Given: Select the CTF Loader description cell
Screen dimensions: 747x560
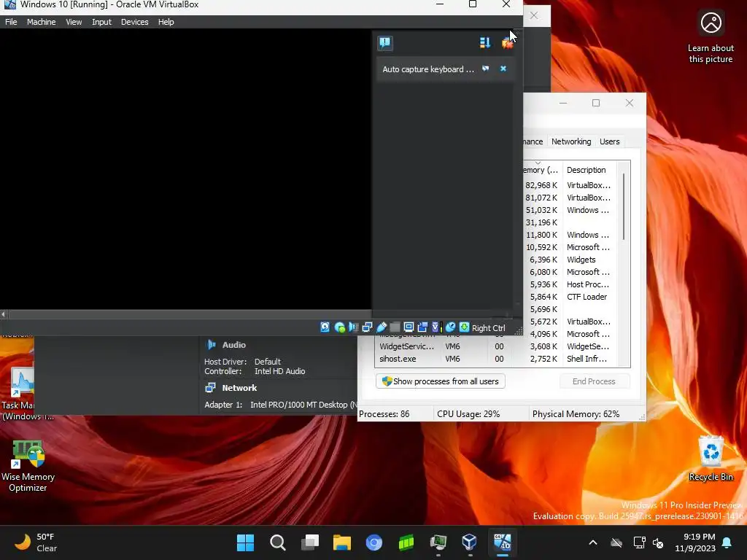Looking at the screenshot, I should click(x=587, y=297).
